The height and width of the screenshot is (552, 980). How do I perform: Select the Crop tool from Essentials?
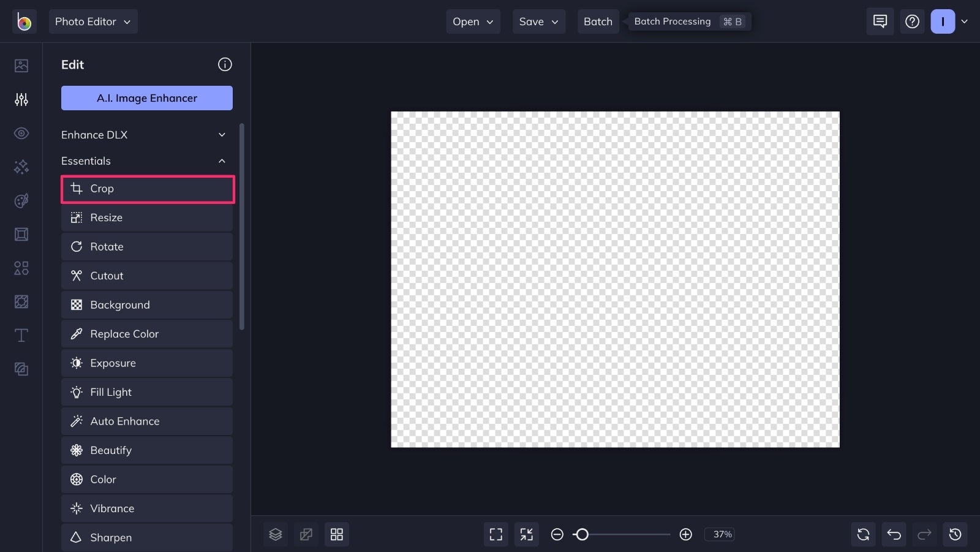[147, 189]
